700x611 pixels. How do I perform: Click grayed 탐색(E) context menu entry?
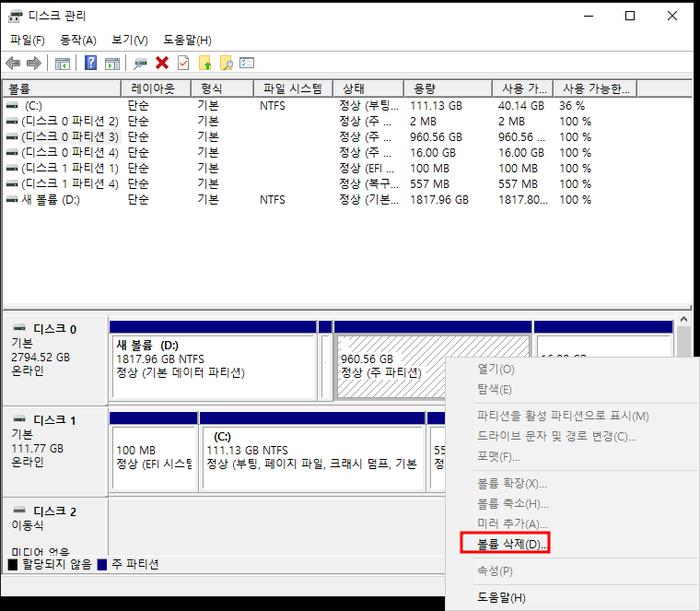[495, 390]
